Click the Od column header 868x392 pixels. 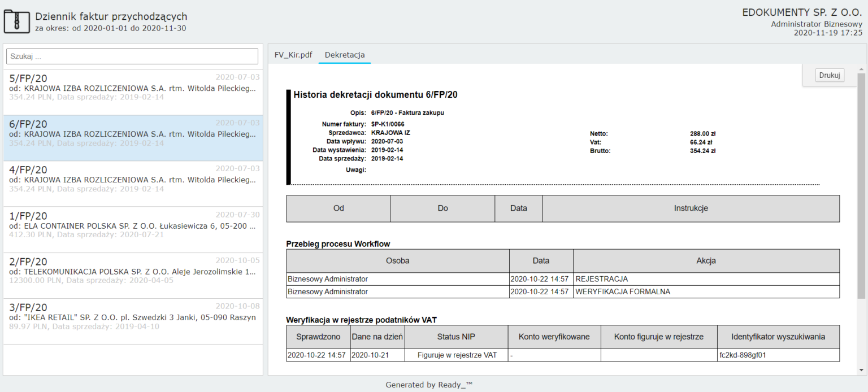click(338, 208)
